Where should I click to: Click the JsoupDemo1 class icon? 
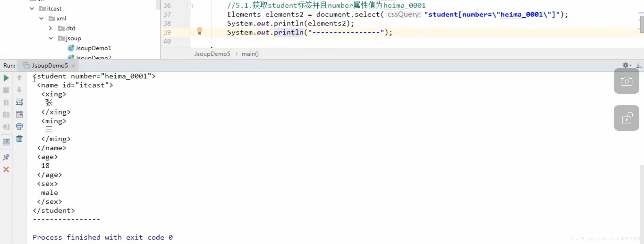coord(71,48)
